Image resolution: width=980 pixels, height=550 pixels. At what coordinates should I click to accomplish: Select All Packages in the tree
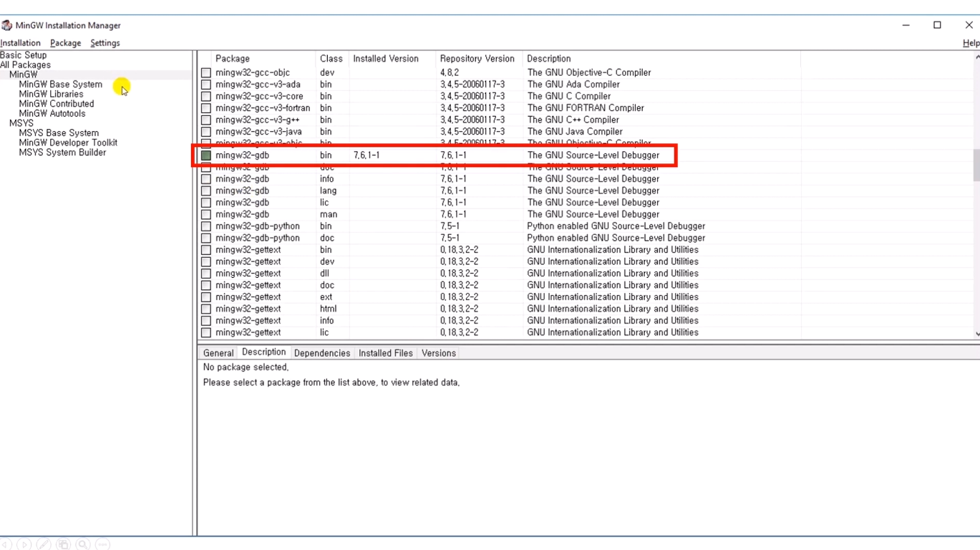click(x=25, y=65)
